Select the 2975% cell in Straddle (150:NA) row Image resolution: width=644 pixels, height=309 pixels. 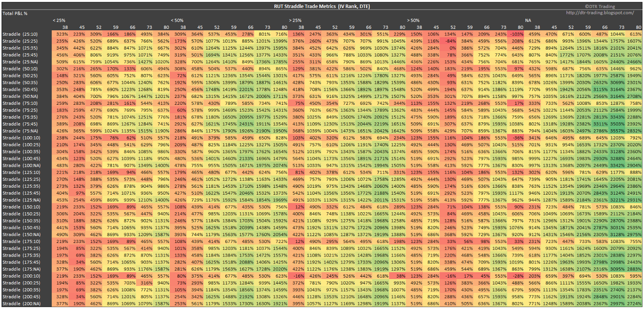coord(634,234)
